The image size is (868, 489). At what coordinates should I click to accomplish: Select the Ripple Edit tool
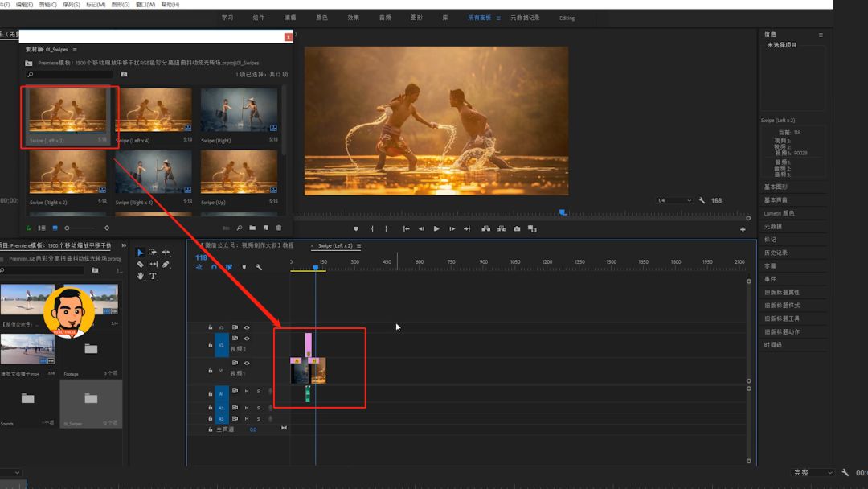coord(166,253)
